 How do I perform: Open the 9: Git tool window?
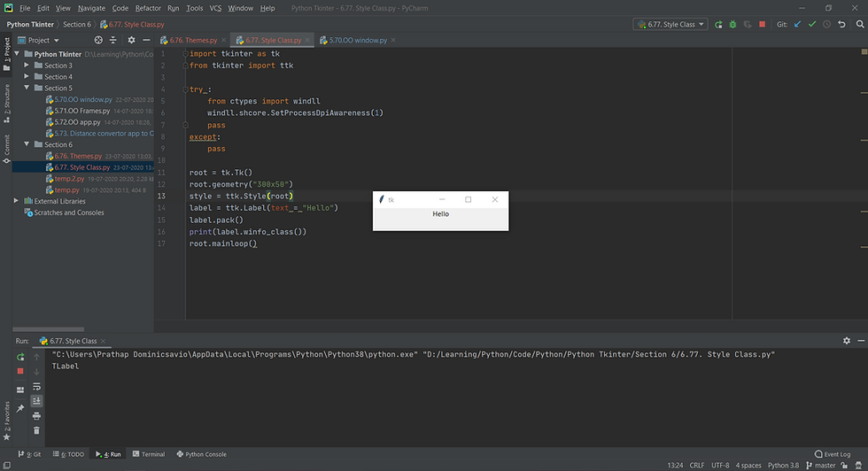point(29,454)
